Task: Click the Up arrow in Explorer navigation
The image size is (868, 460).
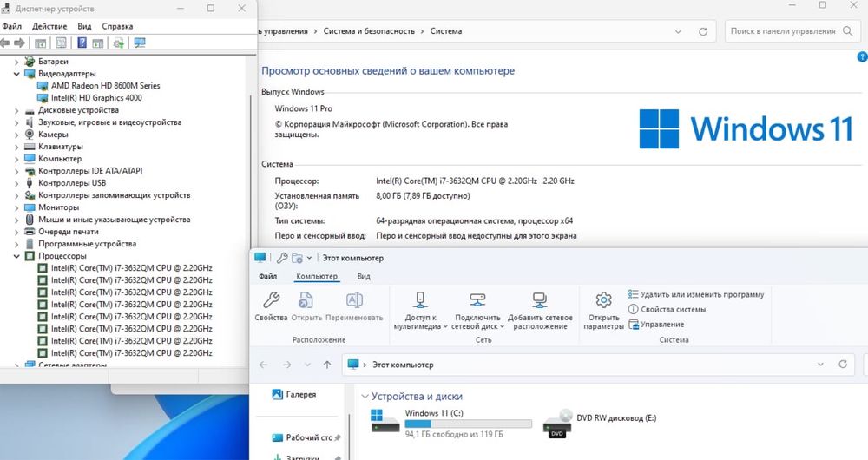Action: 327,365
